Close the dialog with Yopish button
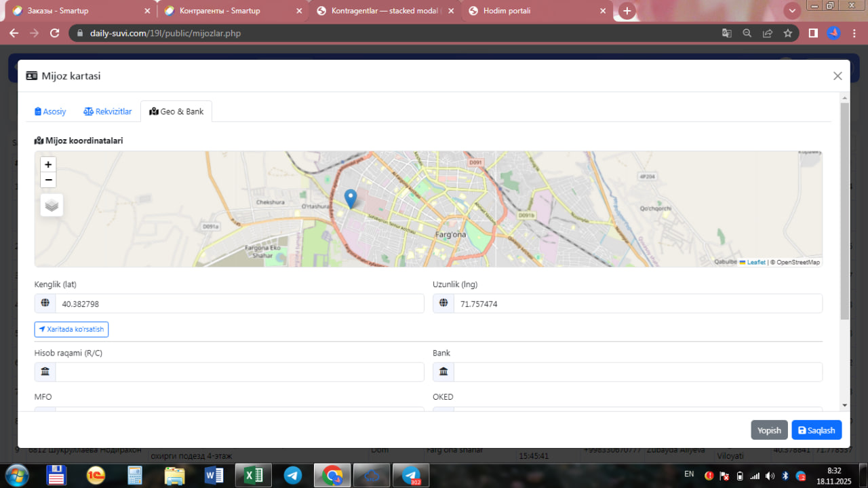The width and height of the screenshot is (868, 488). click(769, 430)
